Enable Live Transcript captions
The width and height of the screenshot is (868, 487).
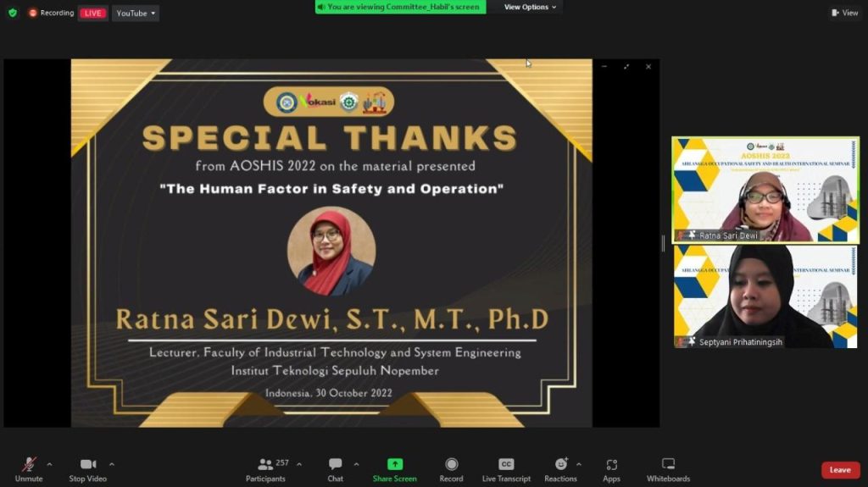click(x=506, y=469)
